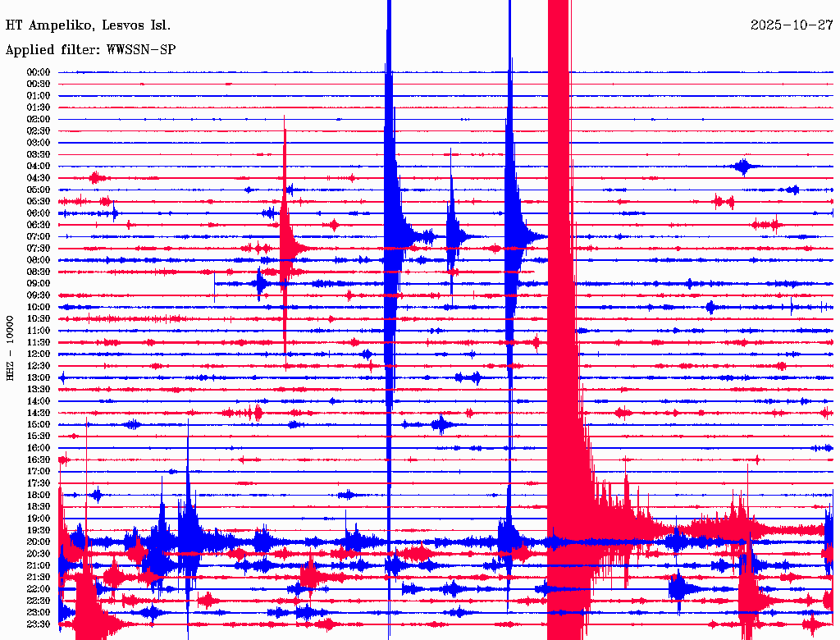Select the 20:00 time label
Viewport: 840px width, 640px height.
tap(39, 542)
